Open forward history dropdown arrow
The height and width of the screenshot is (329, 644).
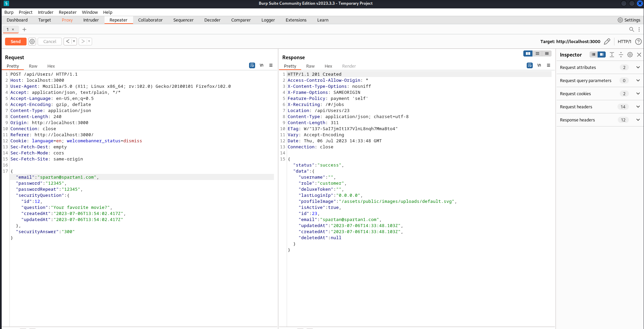coord(89,41)
